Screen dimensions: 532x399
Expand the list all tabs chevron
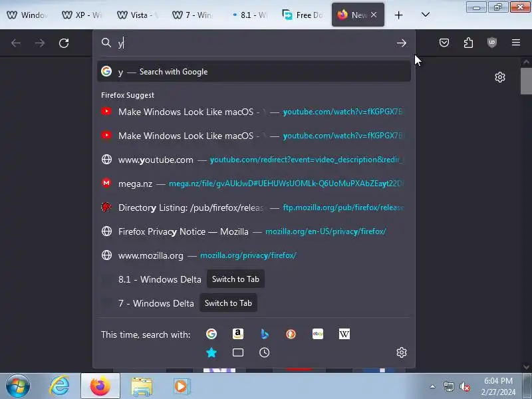tap(425, 15)
